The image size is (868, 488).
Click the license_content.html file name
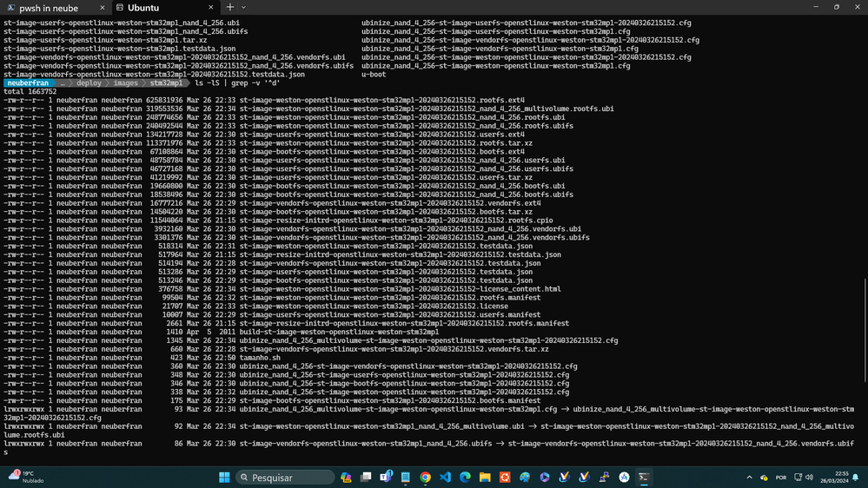(401, 289)
